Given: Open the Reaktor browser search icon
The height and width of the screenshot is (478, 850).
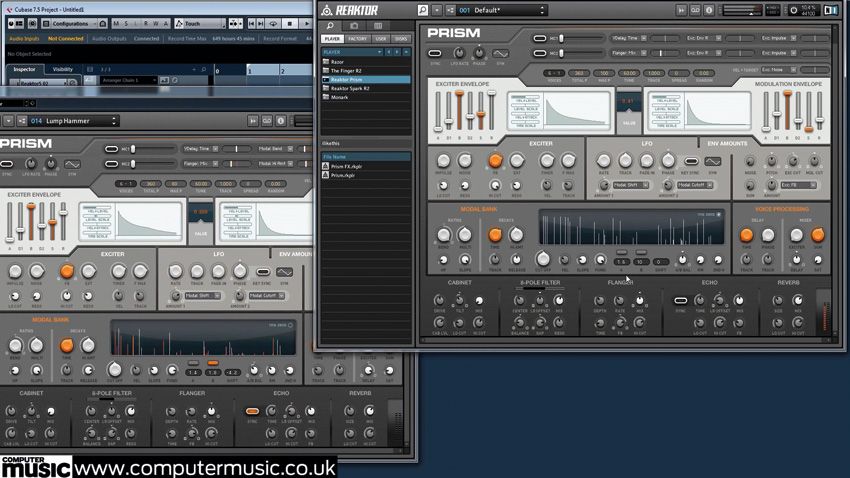Looking at the screenshot, I should (x=423, y=10).
